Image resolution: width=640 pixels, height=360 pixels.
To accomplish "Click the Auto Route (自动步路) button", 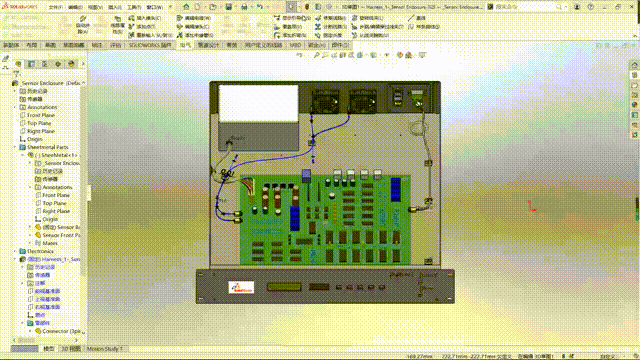I will click(x=83, y=25).
